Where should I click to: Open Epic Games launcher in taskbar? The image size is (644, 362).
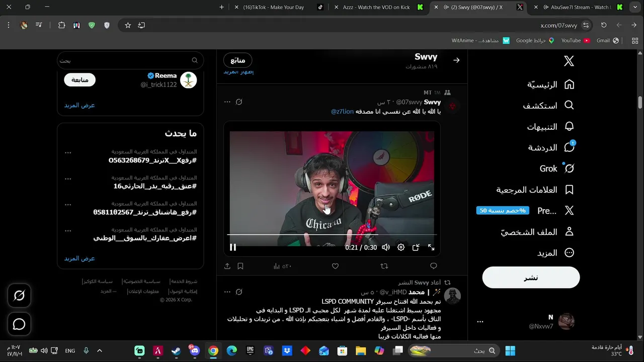[250, 351]
